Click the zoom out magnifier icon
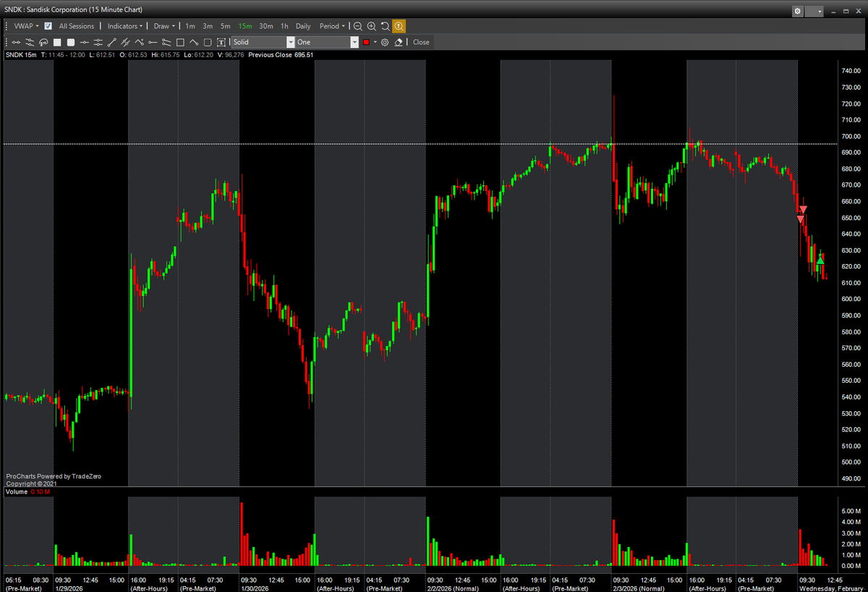 [x=357, y=26]
